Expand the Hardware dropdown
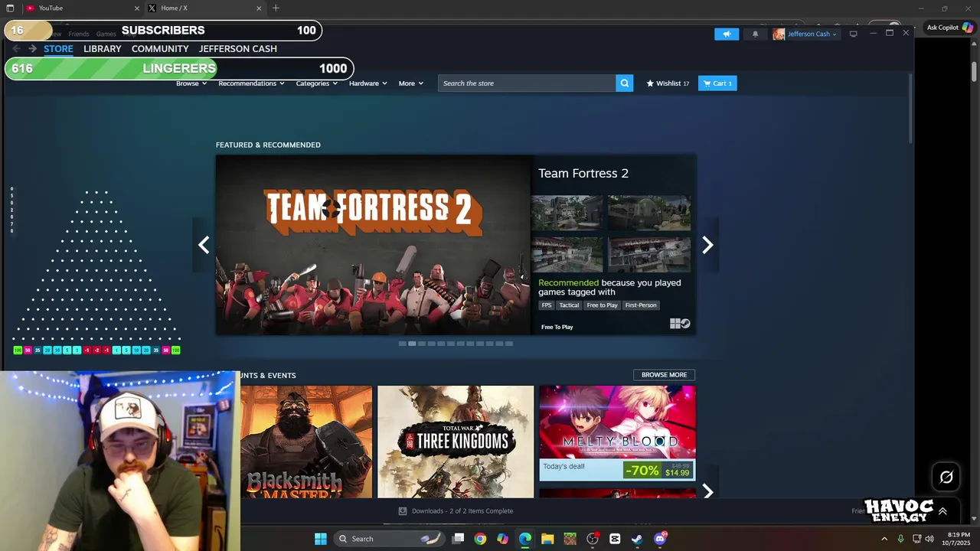The width and height of the screenshot is (980, 551). point(368,83)
